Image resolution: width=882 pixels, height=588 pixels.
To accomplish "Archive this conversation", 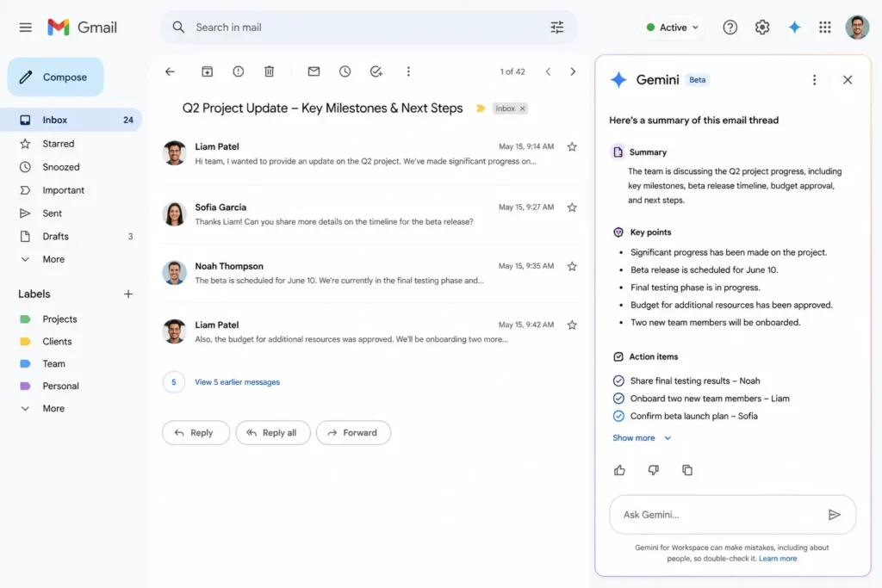I will pos(207,71).
